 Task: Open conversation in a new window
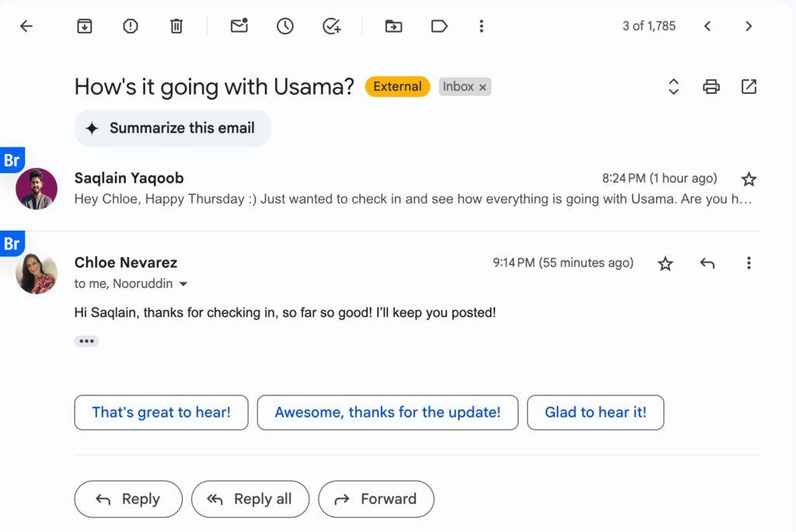pos(749,87)
